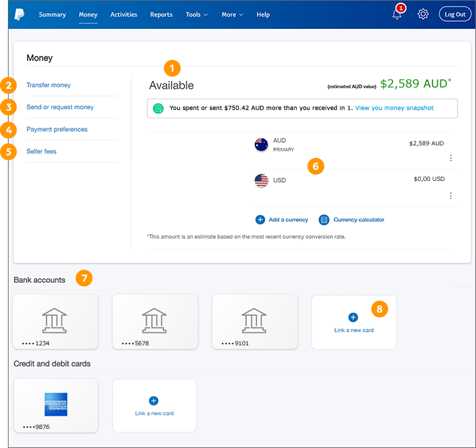476x448 pixels.
Task: Go to the Summary tab
Action: tap(52, 14)
